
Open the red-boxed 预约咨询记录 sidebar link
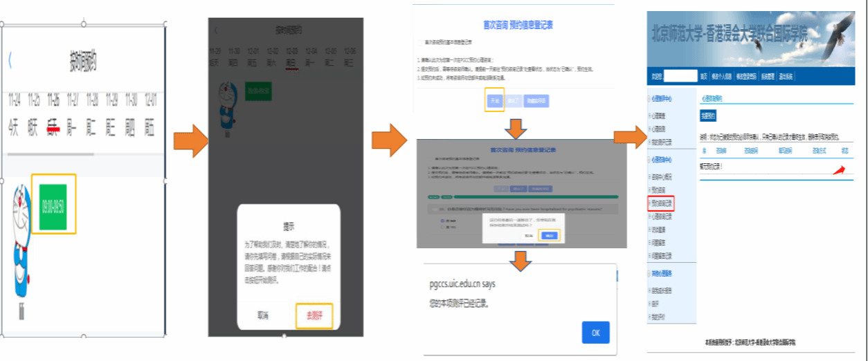[x=660, y=204]
